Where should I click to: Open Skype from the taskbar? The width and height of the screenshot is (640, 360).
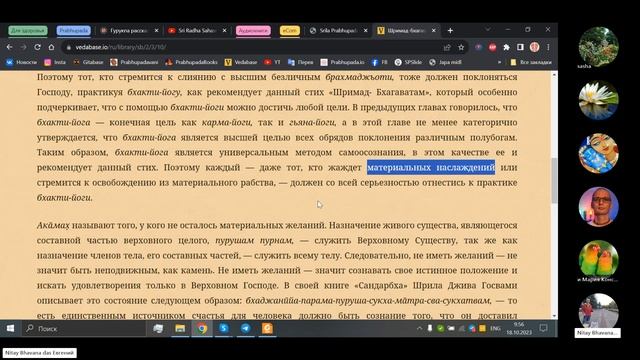tap(224, 328)
